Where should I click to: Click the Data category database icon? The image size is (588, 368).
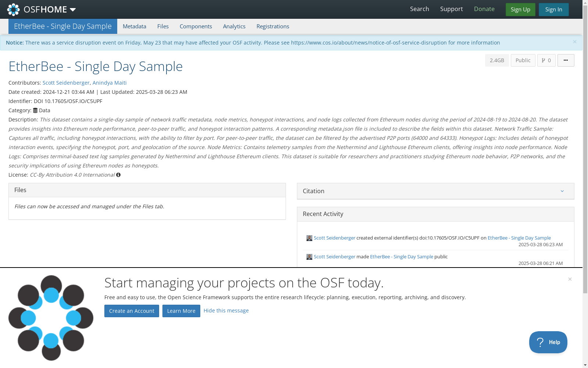[x=35, y=110]
